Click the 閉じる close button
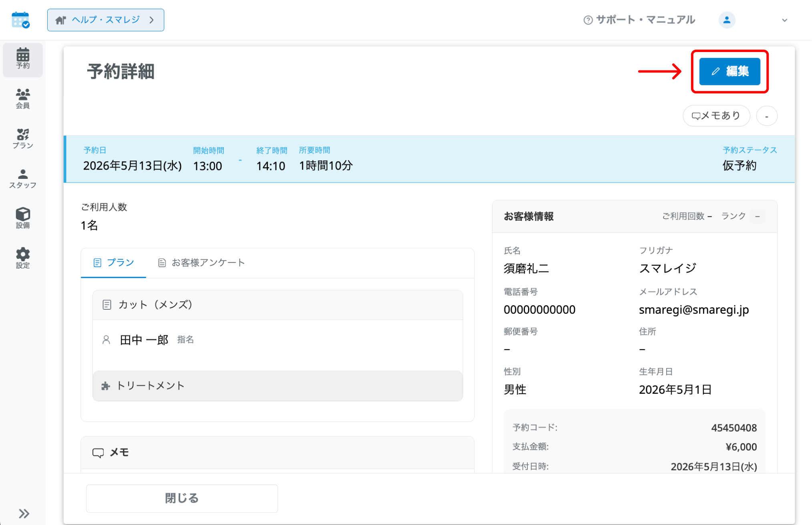Viewport: 812px width, 525px height. [x=182, y=498]
